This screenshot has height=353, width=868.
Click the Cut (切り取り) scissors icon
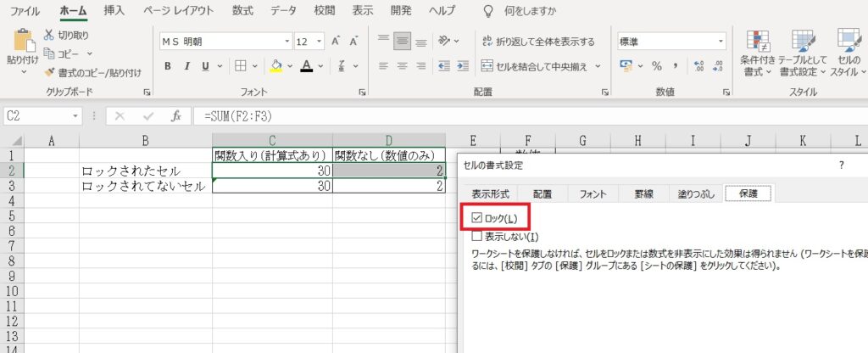pyautogui.click(x=48, y=36)
